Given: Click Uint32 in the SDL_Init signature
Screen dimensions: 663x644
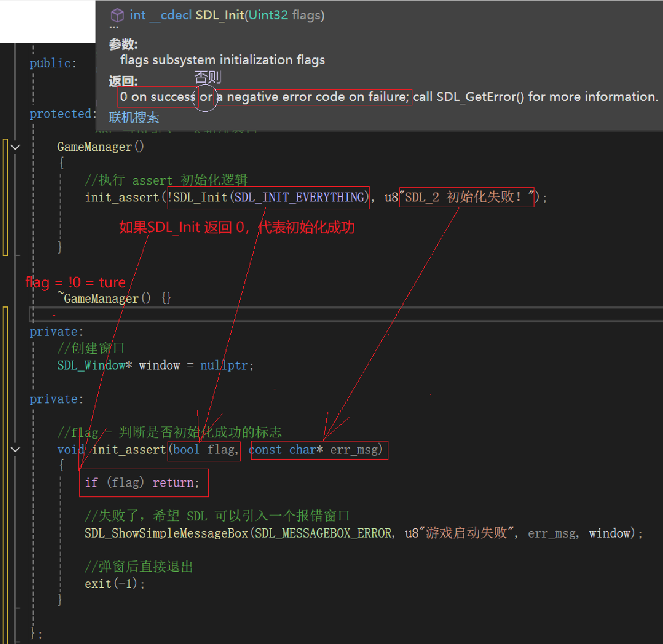Looking at the screenshot, I should (268, 15).
